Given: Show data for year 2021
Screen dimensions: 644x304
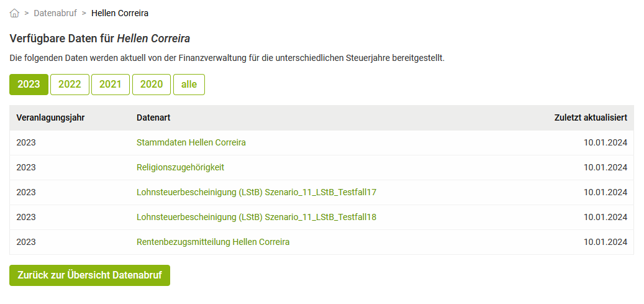Looking at the screenshot, I should point(111,85).
